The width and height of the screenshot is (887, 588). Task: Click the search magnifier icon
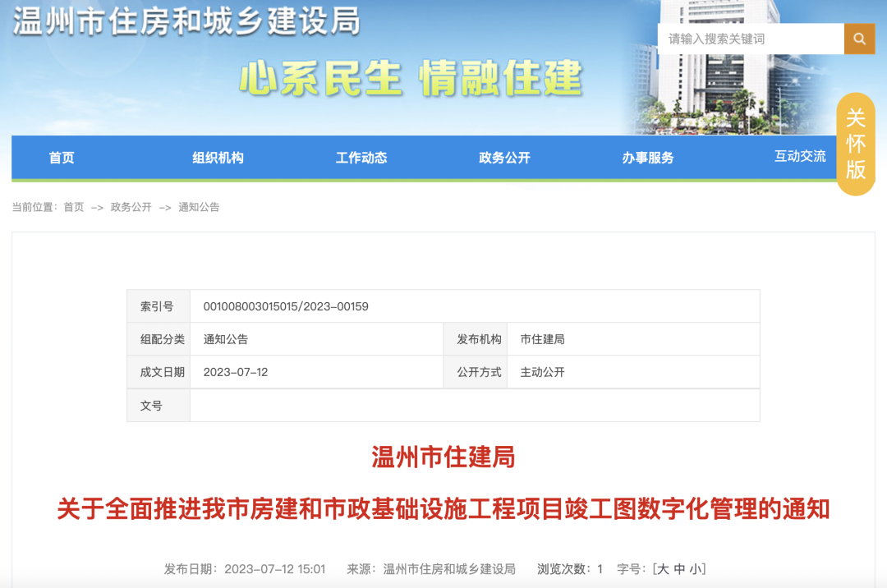click(x=859, y=39)
